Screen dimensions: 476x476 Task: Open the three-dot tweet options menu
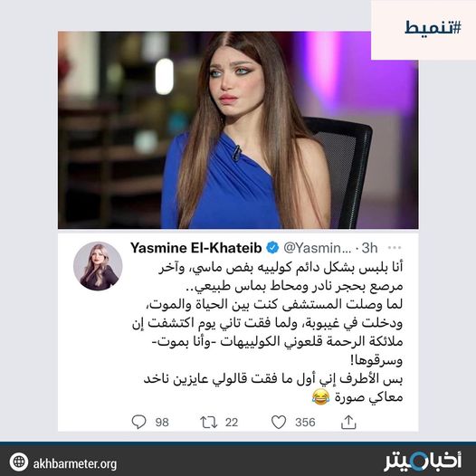395,248
